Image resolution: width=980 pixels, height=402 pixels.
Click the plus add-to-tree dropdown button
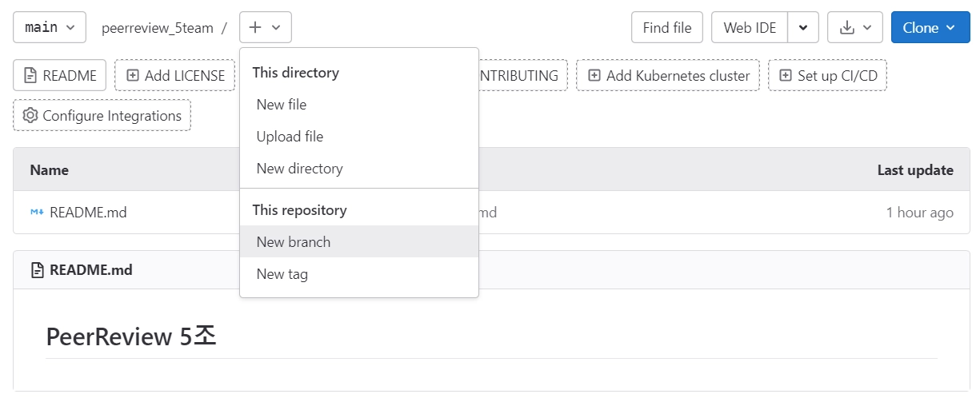pos(265,27)
